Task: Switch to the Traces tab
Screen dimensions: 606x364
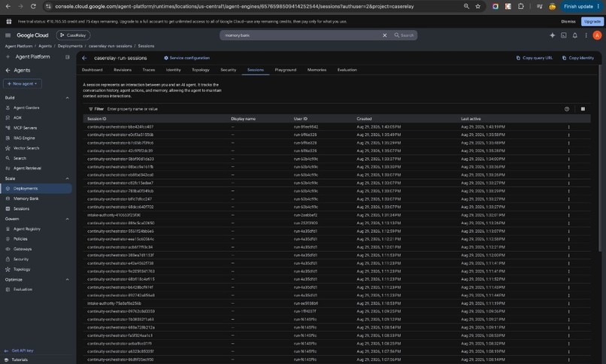Action: click(148, 70)
